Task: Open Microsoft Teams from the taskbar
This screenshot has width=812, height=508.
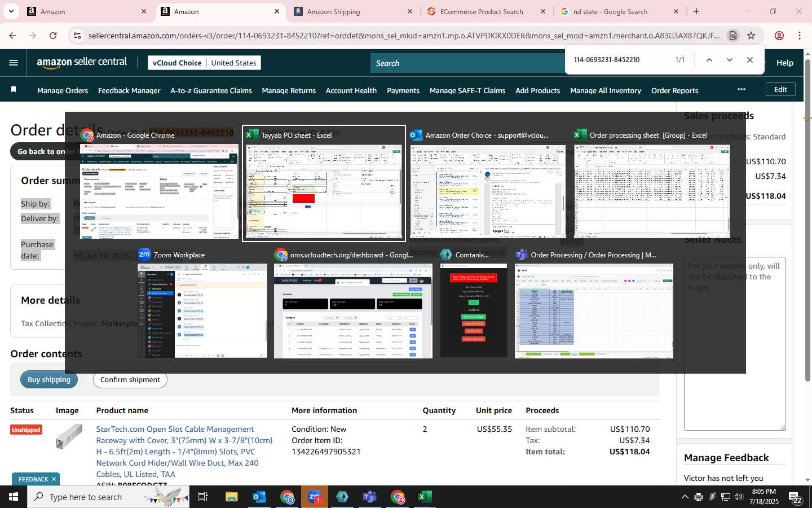Action: tap(370, 497)
